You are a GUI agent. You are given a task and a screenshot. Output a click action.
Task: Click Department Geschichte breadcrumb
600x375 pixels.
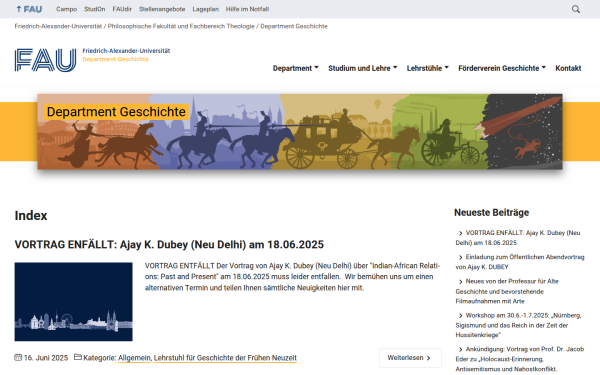coord(294,26)
